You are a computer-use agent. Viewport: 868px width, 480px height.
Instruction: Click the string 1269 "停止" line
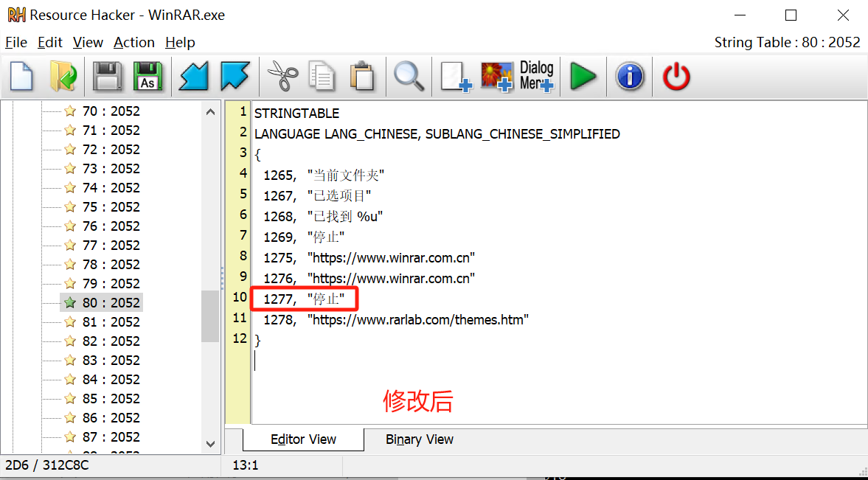coord(304,237)
